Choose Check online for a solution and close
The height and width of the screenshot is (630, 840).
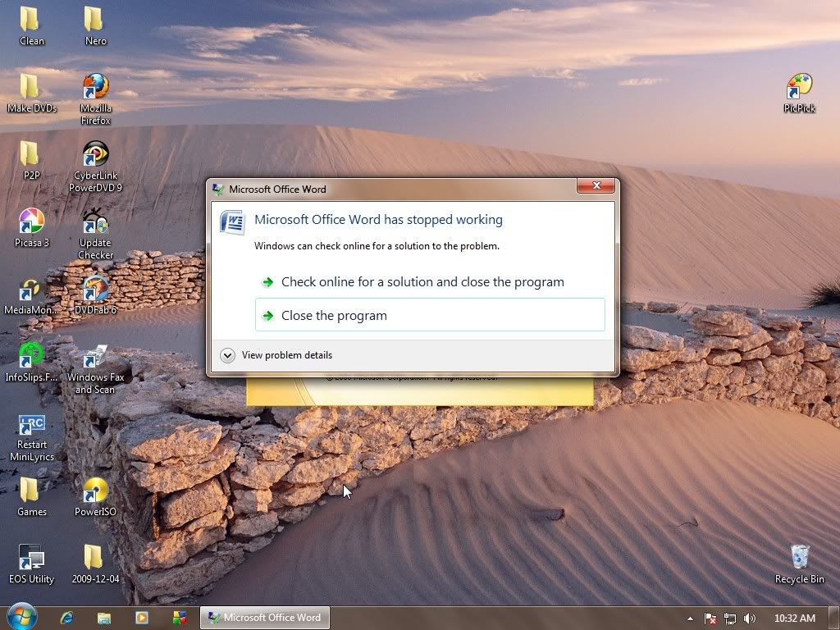(x=430, y=282)
